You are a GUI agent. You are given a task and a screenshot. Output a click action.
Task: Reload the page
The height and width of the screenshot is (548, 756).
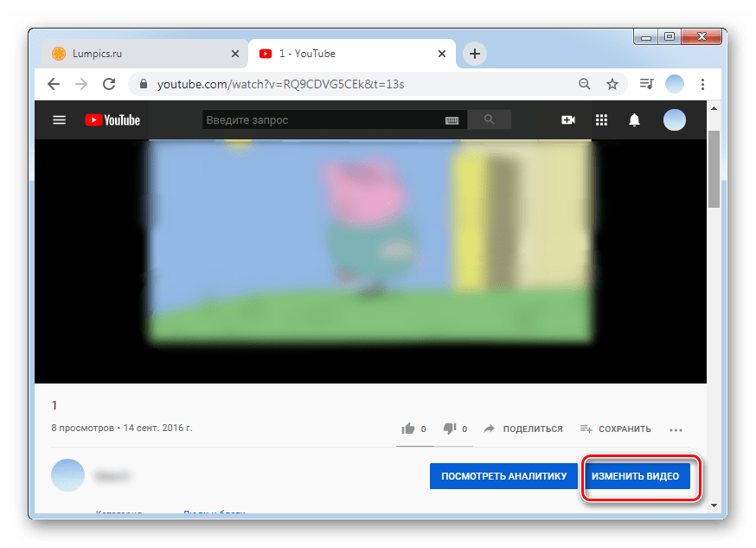click(x=109, y=84)
